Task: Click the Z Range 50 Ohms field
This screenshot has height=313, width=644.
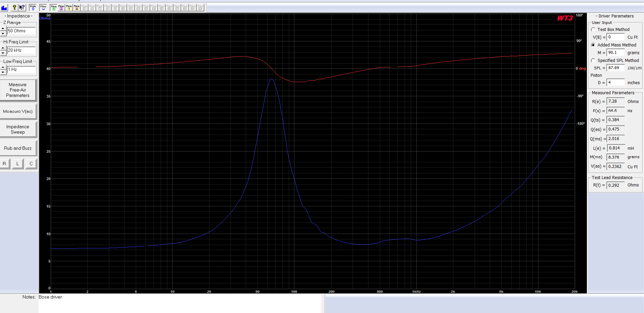Action: coord(22,31)
